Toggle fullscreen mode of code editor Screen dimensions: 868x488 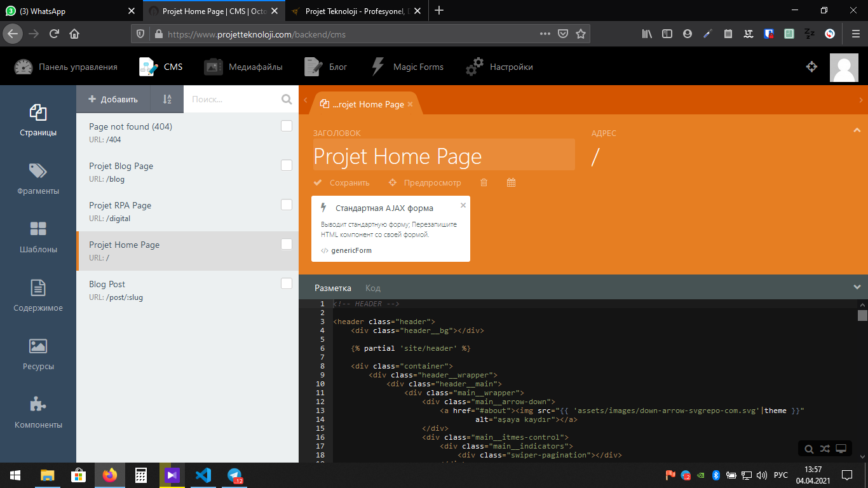pyautogui.click(x=841, y=449)
